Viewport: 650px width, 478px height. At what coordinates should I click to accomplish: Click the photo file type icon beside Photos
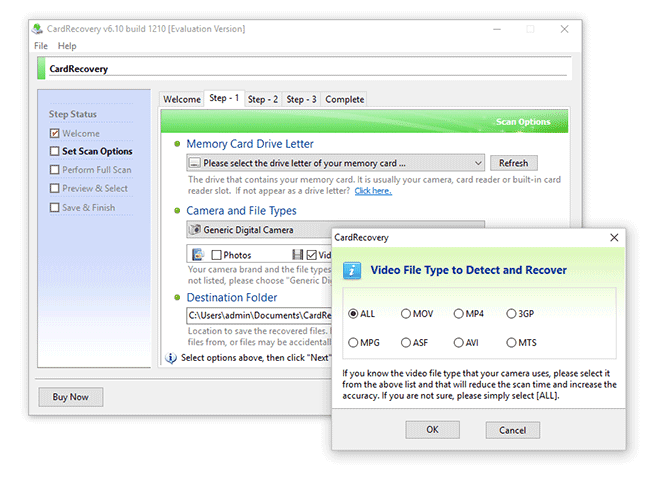click(198, 255)
